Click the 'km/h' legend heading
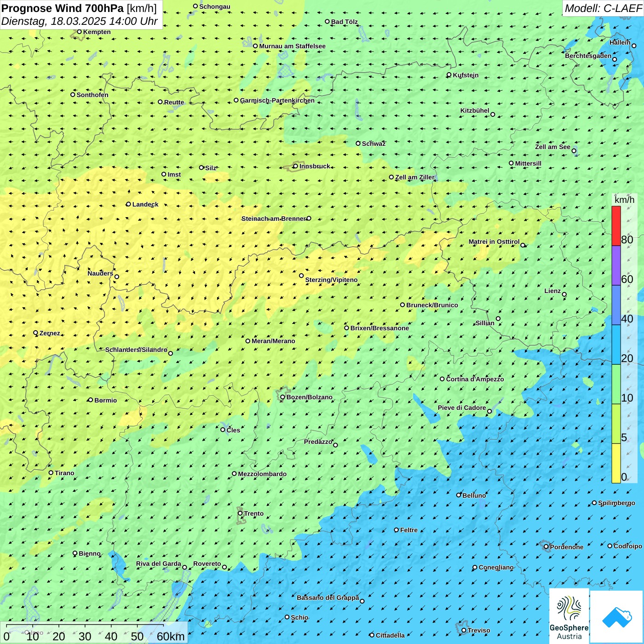 point(624,200)
